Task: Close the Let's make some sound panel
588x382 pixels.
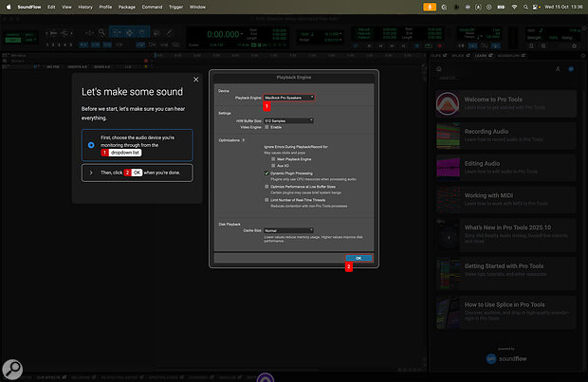Action: [195, 80]
